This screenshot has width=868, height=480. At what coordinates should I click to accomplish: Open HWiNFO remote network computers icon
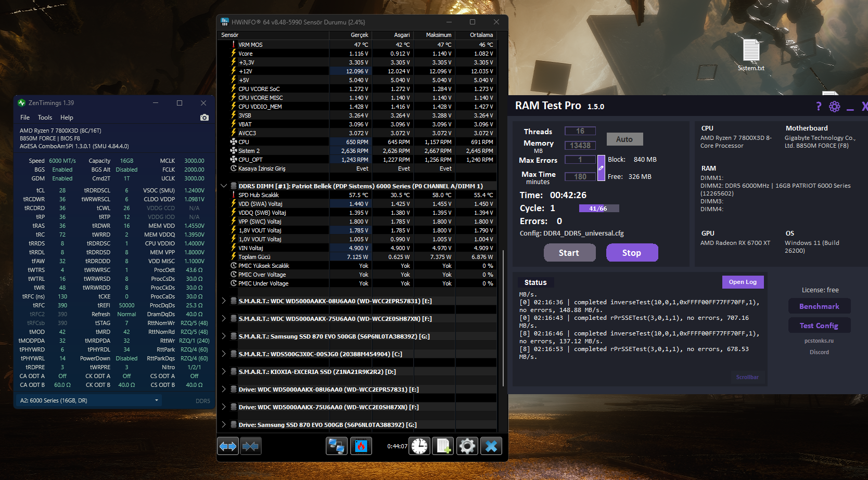pyautogui.click(x=337, y=446)
